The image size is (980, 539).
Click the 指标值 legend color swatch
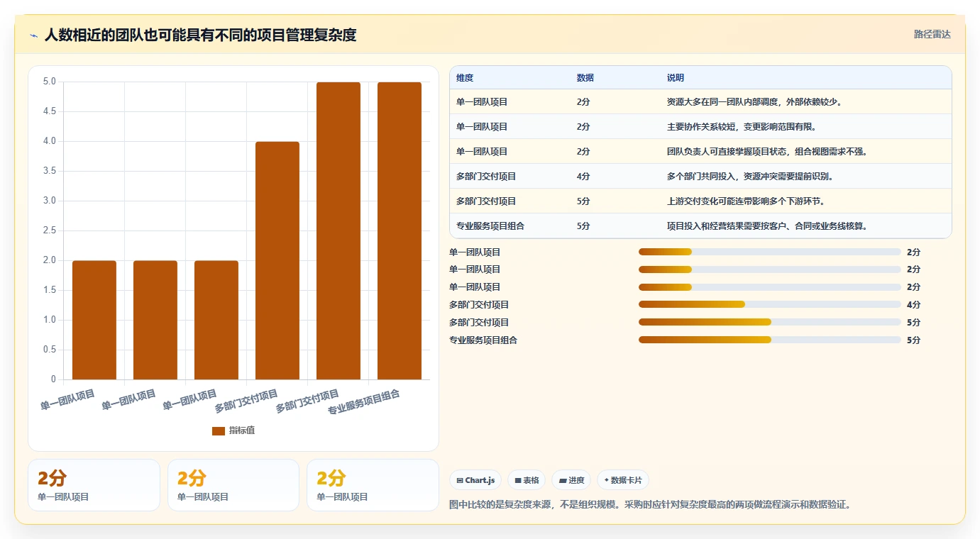point(219,430)
